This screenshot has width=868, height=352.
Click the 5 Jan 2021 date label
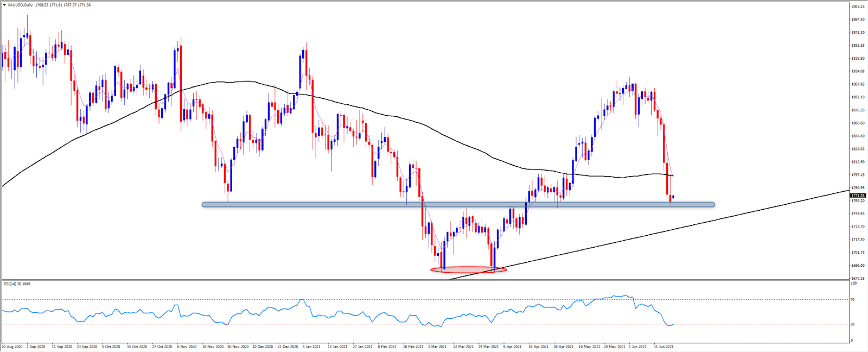click(311, 347)
